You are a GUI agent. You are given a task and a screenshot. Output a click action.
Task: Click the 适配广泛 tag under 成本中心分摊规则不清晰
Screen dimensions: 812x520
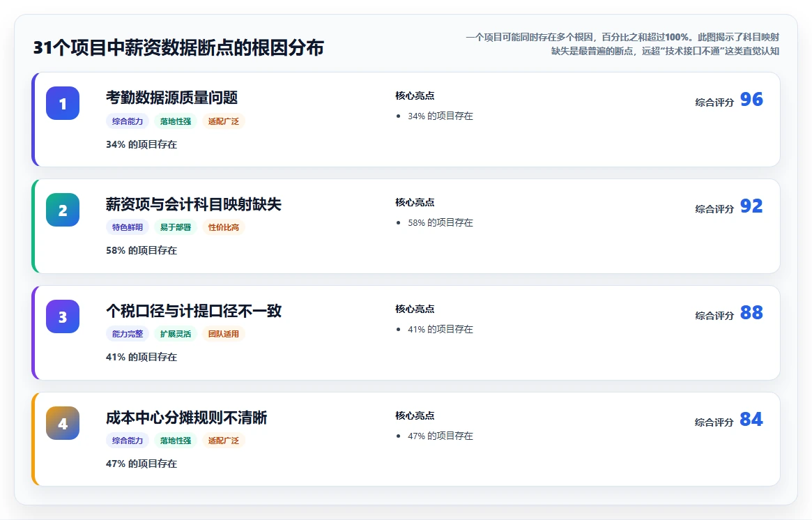tap(224, 441)
